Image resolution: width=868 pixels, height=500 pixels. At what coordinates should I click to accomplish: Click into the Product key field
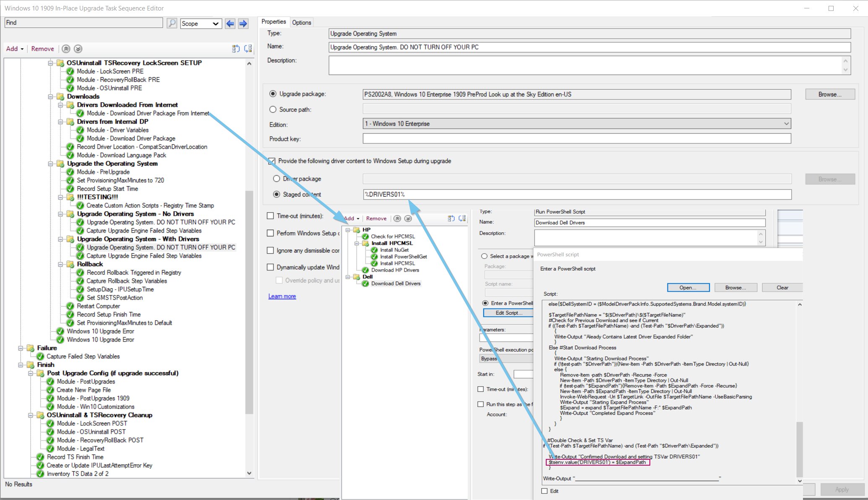pyautogui.click(x=576, y=139)
